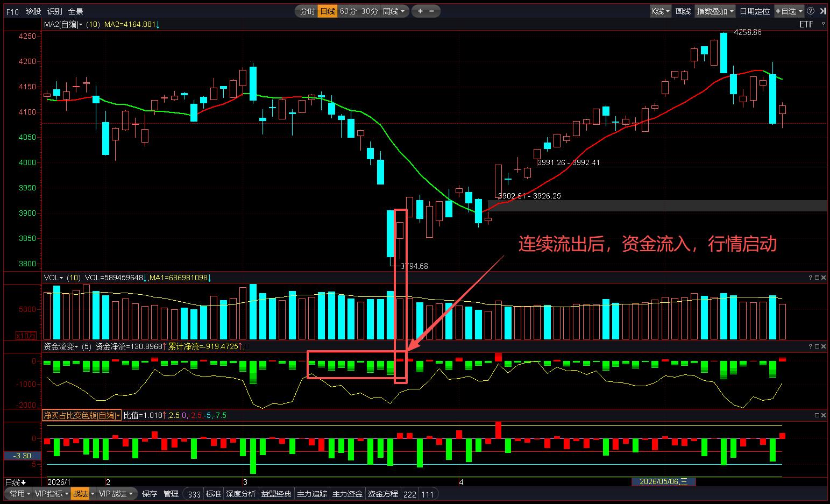Click the VOL=589459648 value text
Image resolution: width=830 pixels, height=504 pixels.
[x=115, y=278]
